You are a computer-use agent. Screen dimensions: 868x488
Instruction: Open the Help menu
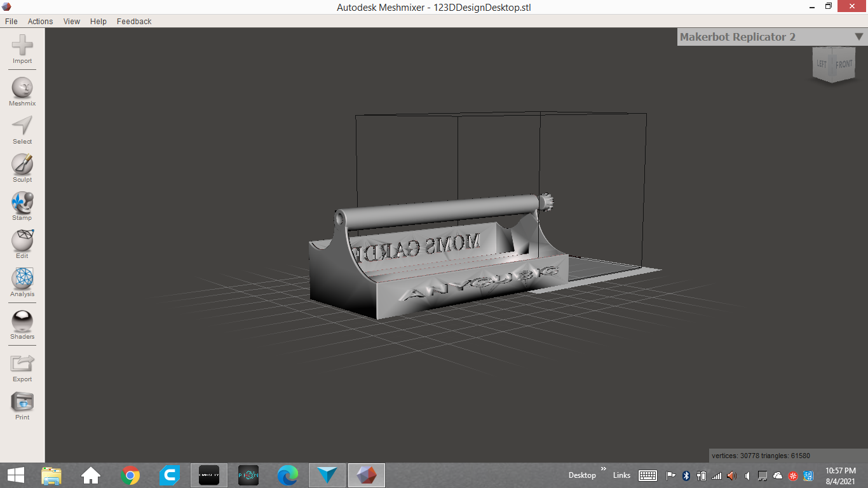[98, 21]
